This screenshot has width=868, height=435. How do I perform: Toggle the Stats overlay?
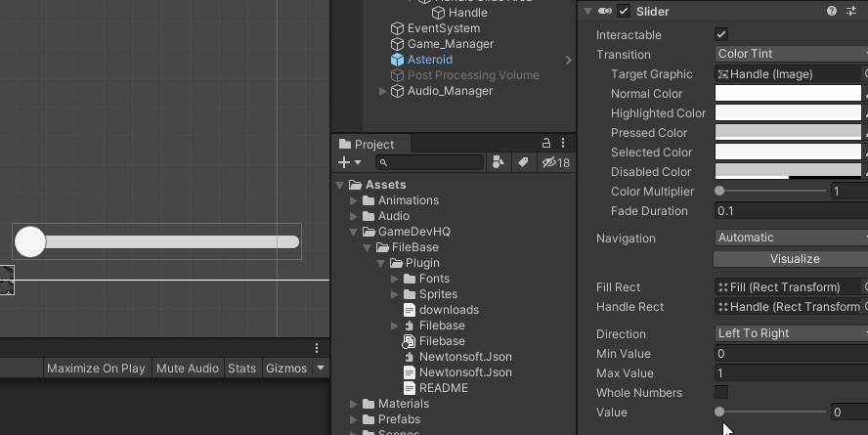tap(241, 368)
